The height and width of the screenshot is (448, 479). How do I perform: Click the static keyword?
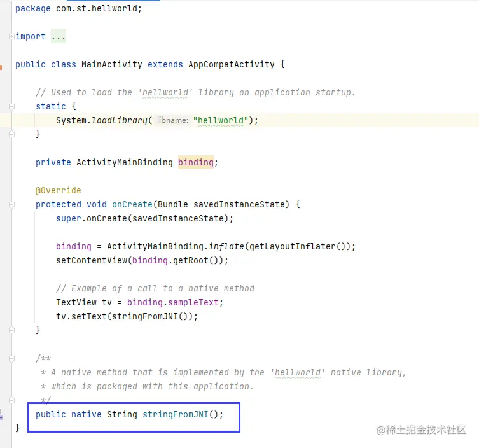(51, 107)
